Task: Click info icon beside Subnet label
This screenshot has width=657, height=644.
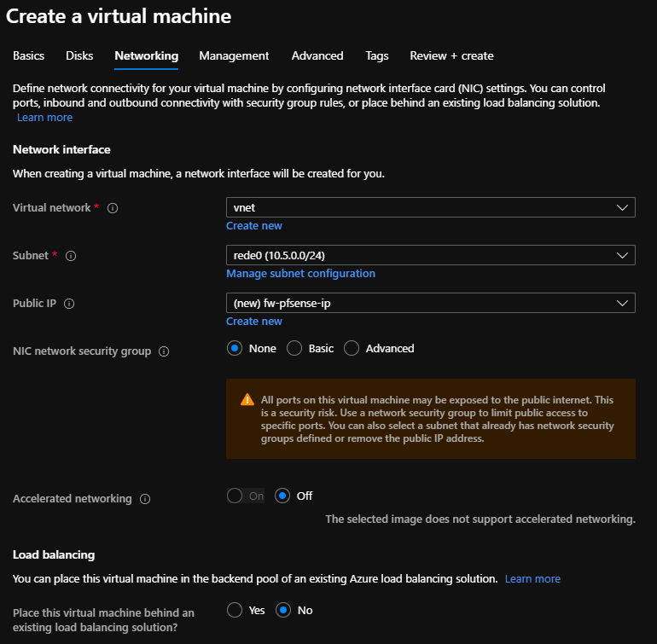Action: tap(71, 256)
